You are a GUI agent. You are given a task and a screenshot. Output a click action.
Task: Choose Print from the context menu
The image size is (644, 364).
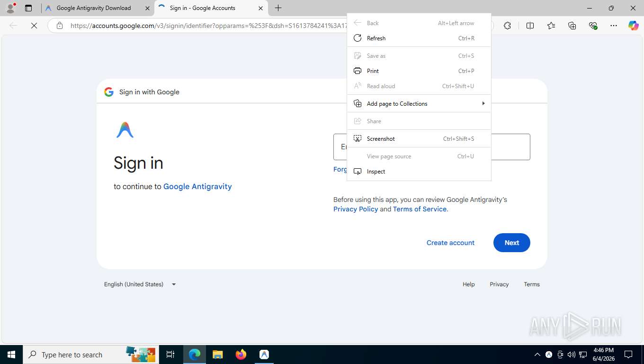tap(419, 71)
